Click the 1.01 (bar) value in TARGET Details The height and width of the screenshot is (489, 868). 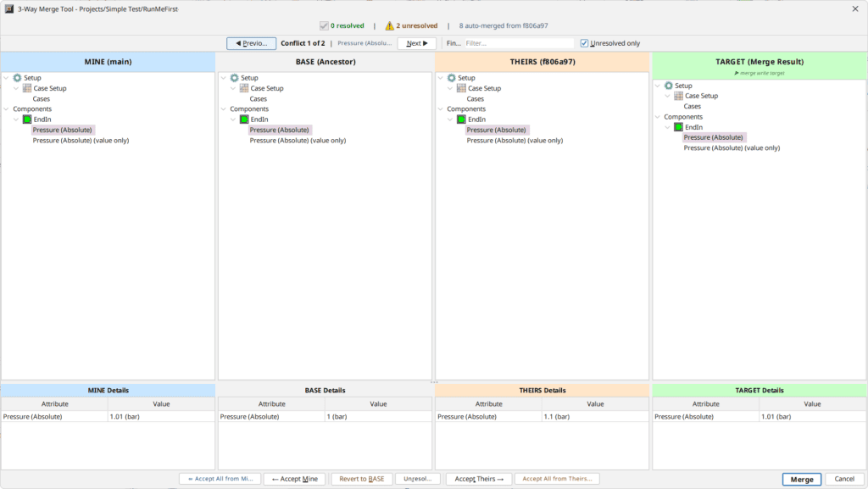pos(776,416)
